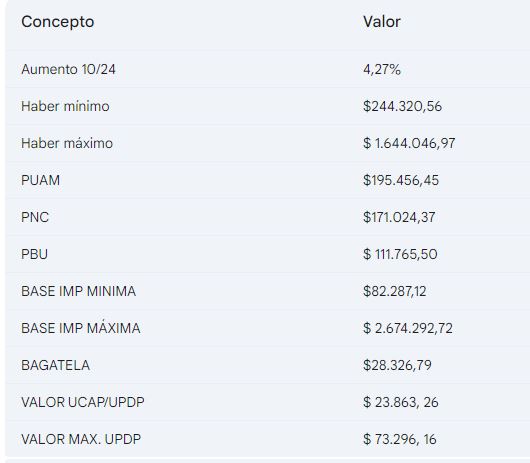This screenshot has height=463, width=530.
Task: Click the $171.024,37 value
Action: click(x=399, y=217)
